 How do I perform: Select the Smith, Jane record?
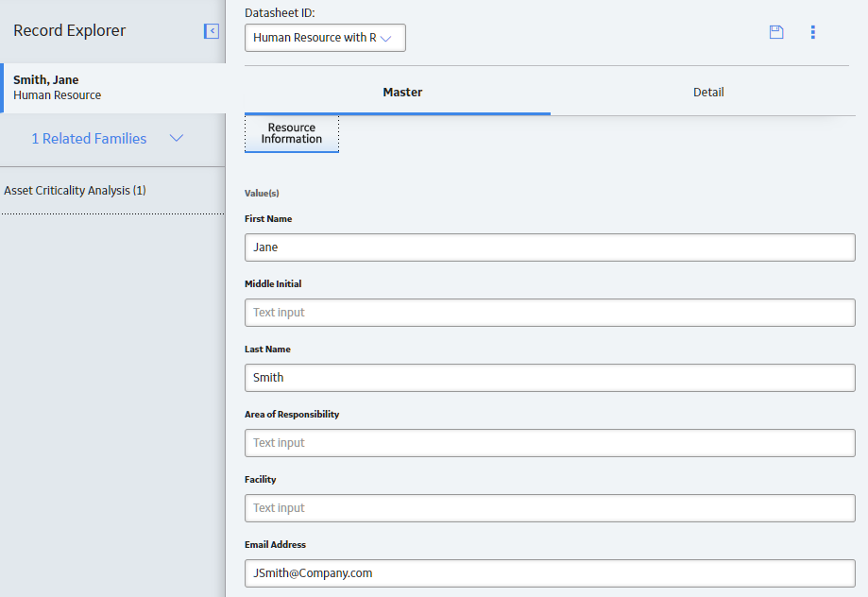[x=113, y=88]
